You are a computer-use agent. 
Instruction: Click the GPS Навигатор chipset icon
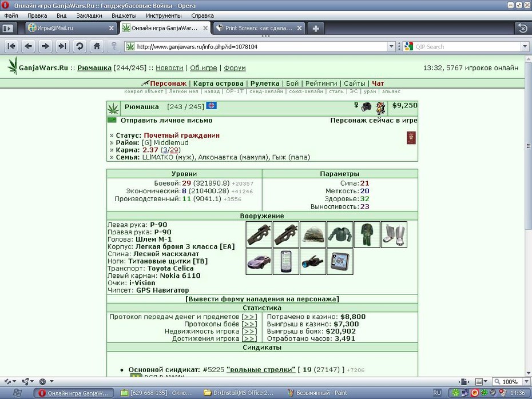coord(340,261)
